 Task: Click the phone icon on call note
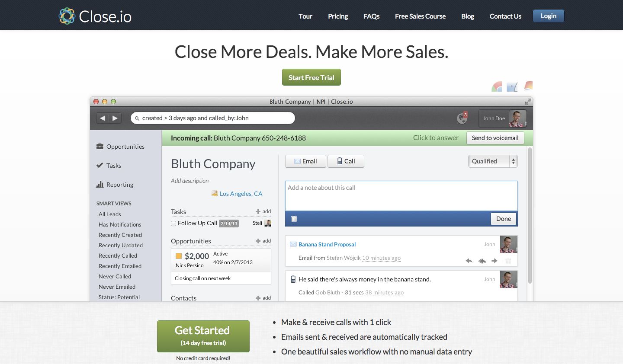tap(293, 279)
